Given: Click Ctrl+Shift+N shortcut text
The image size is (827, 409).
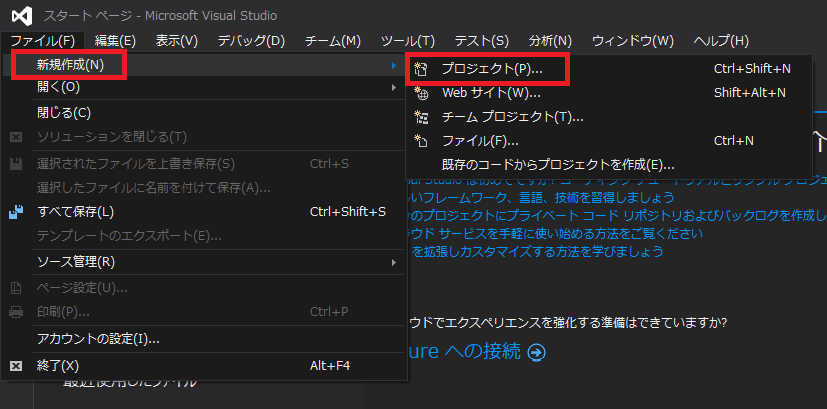Looking at the screenshot, I should coord(752,69).
